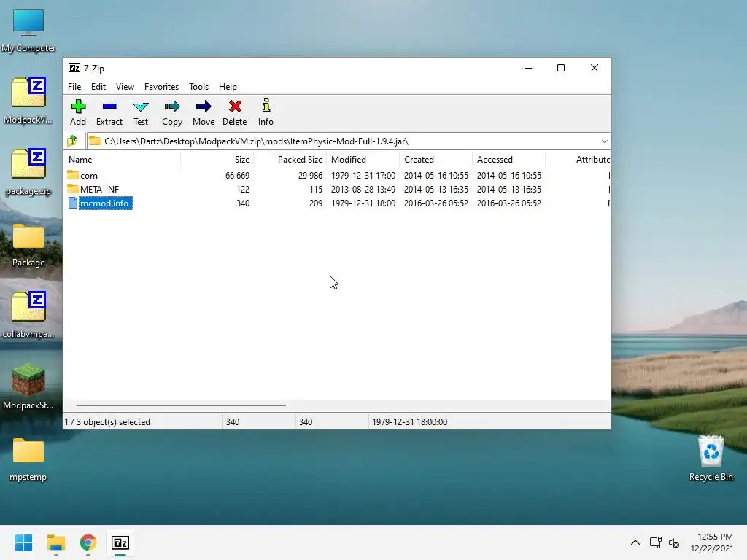
Task: Sort by the Accessed column header
Action: [508, 160]
